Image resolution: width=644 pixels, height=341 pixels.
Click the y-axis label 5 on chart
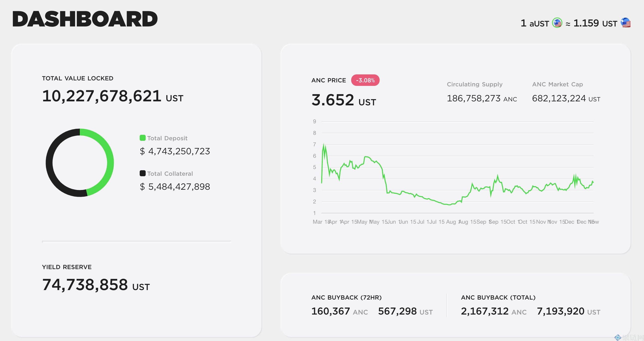coord(315,167)
